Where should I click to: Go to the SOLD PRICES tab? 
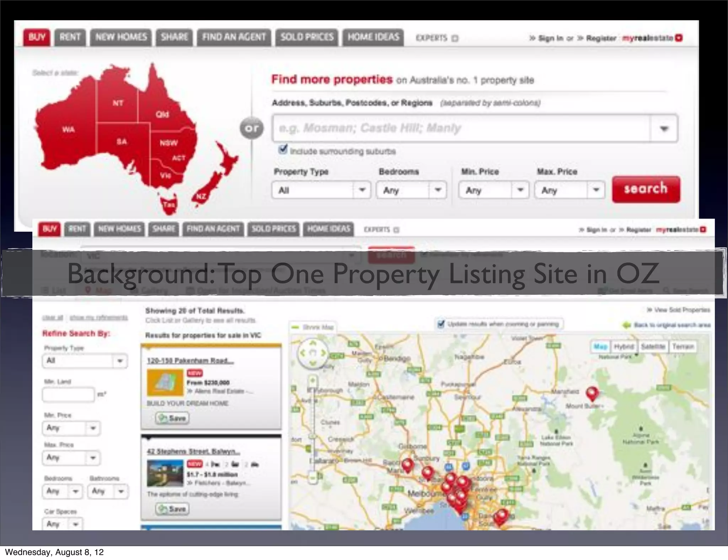(307, 37)
